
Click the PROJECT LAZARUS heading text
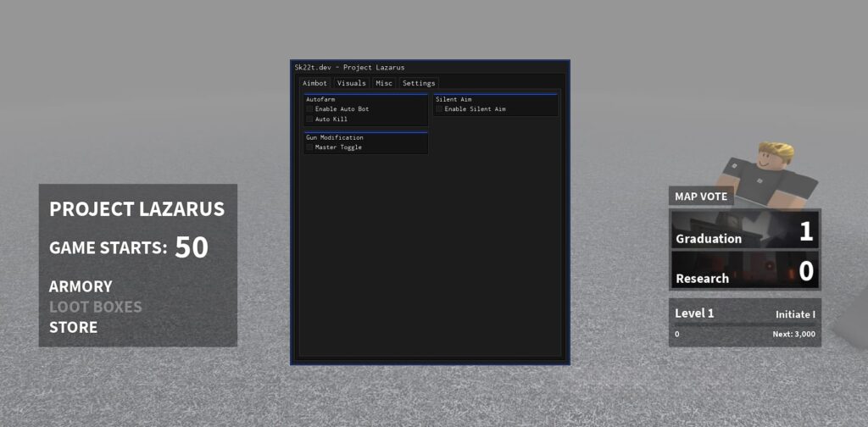(x=136, y=209)
